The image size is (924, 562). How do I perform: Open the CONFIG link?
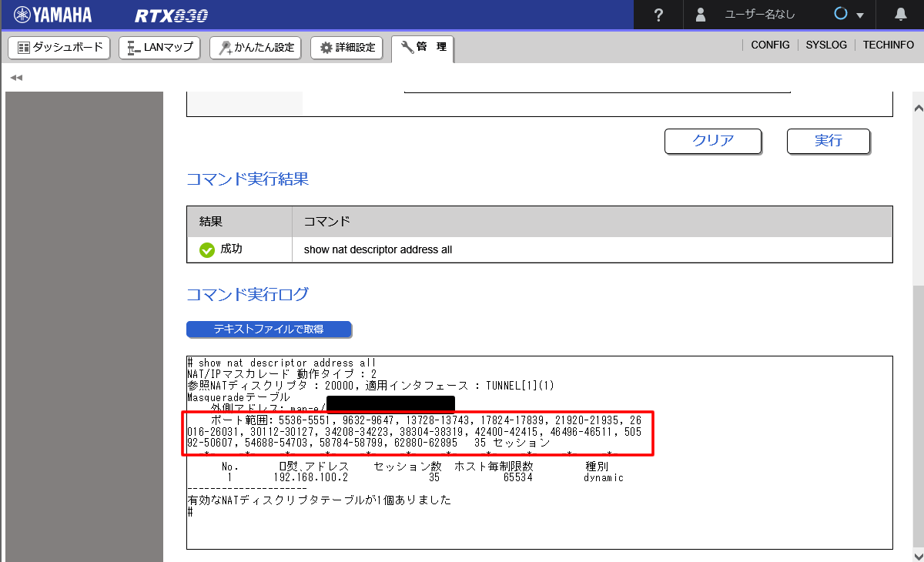pos(770,45)
